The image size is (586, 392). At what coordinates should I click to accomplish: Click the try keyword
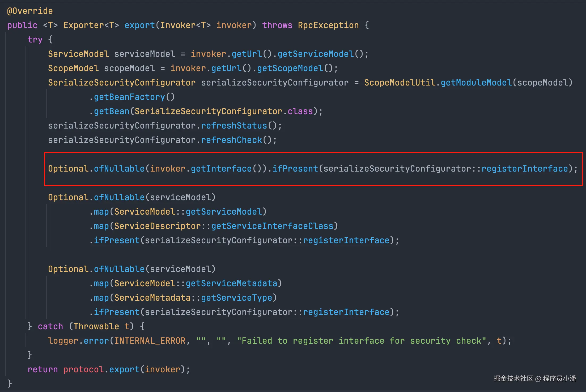(x=35, y=40)
